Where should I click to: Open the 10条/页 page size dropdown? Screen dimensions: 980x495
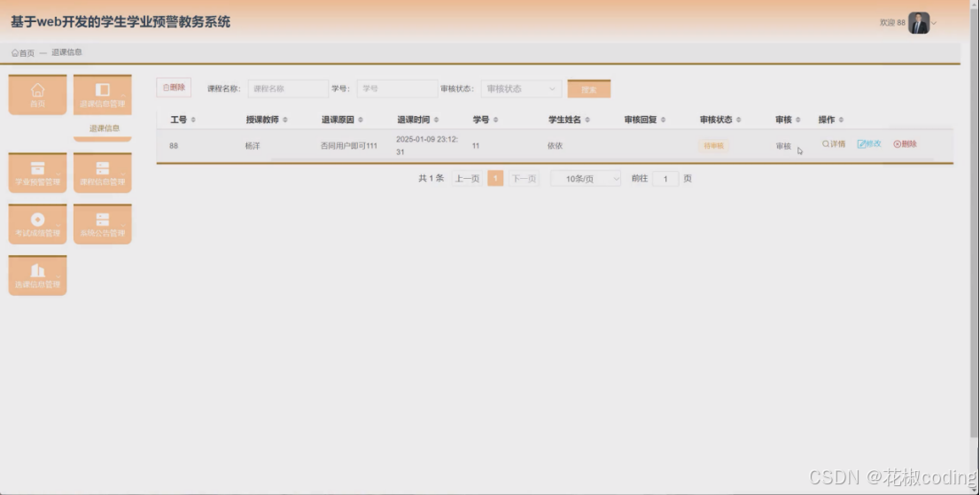click(x=586, y=179)
